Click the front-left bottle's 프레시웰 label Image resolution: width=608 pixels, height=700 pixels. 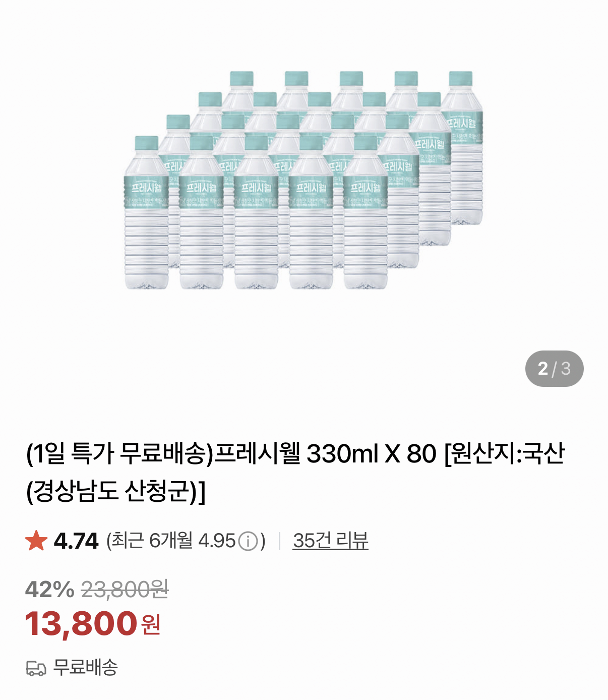[x=147, y=189]
